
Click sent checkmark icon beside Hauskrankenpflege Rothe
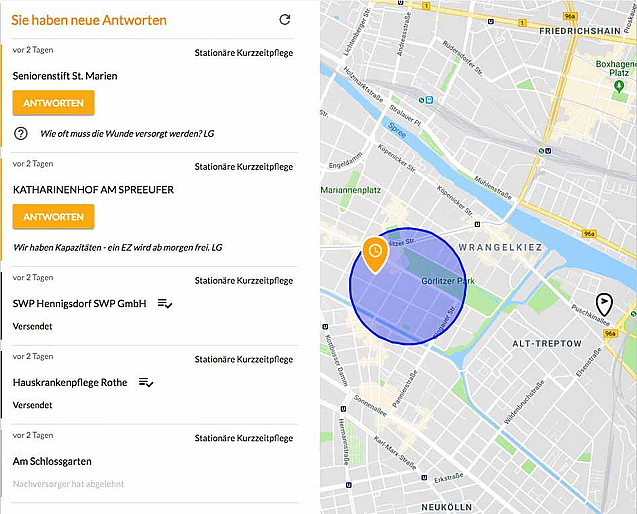click(x=146, y=382)
